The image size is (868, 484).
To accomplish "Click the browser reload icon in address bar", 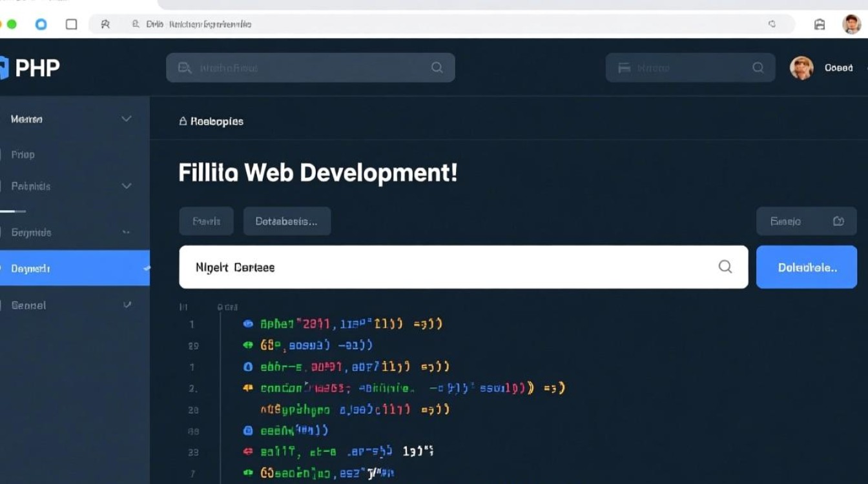I will (772, 25).
